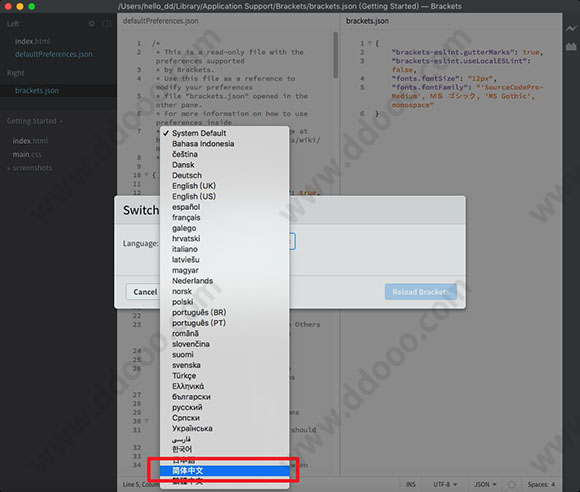Open index.html in Left working files

click(x=32, y=41)
